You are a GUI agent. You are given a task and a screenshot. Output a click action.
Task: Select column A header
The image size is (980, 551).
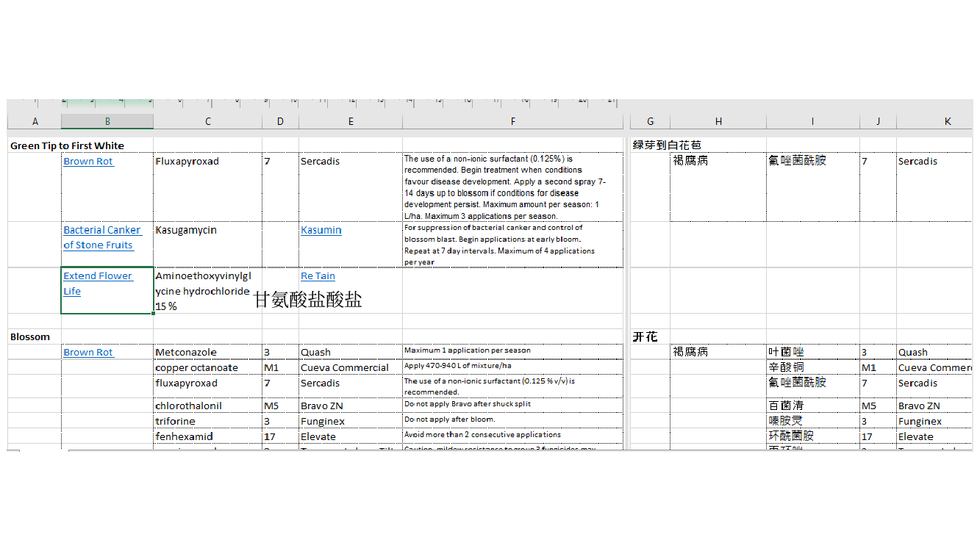pos(35,121)
